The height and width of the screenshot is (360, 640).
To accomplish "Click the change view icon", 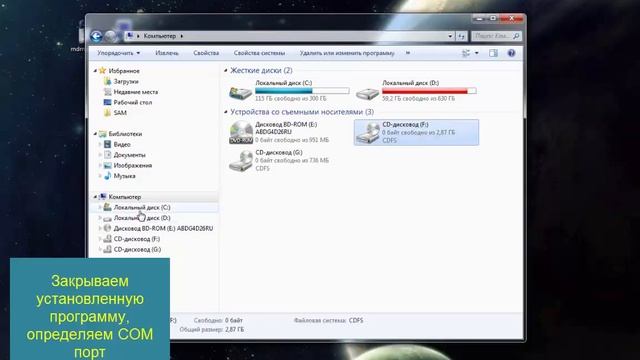I will click(466, 53).
